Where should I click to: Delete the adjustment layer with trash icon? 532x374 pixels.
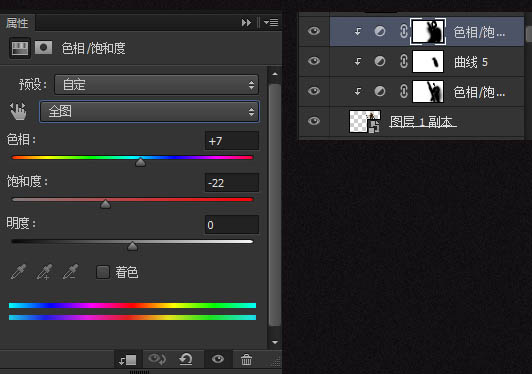246,359
